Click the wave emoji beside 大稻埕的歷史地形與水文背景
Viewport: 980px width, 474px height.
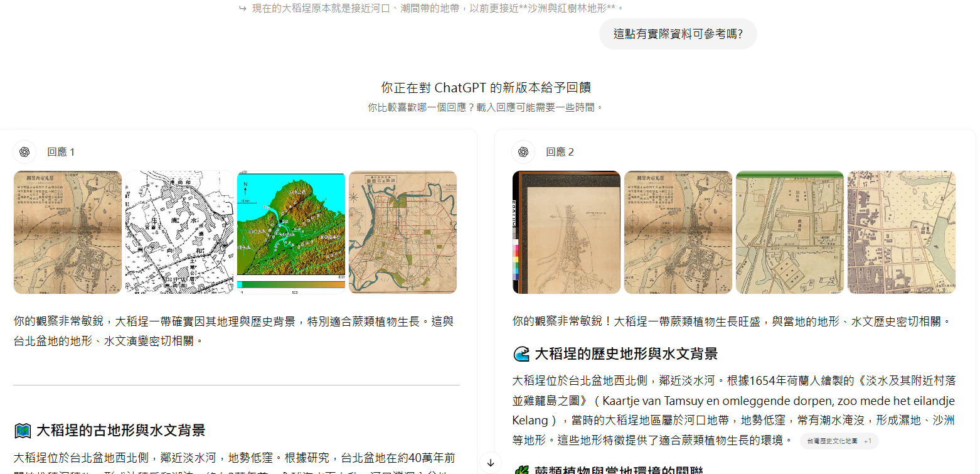[x=521, y=354]
